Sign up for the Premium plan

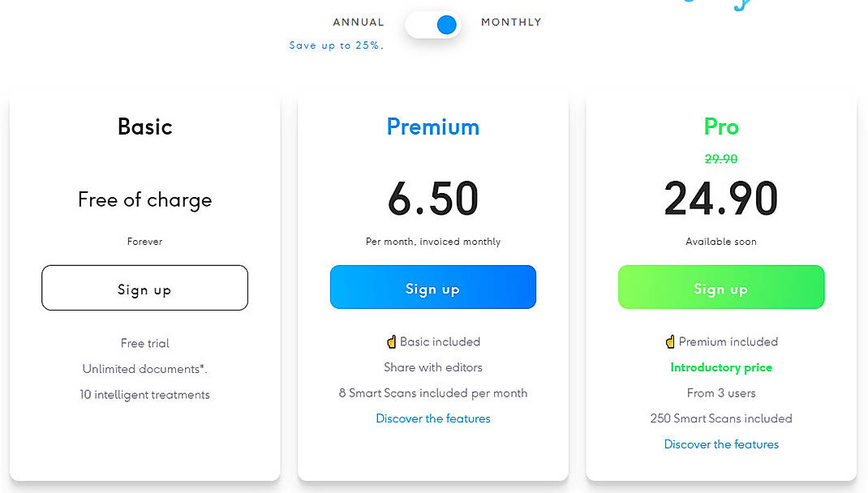tap(432, 287)
